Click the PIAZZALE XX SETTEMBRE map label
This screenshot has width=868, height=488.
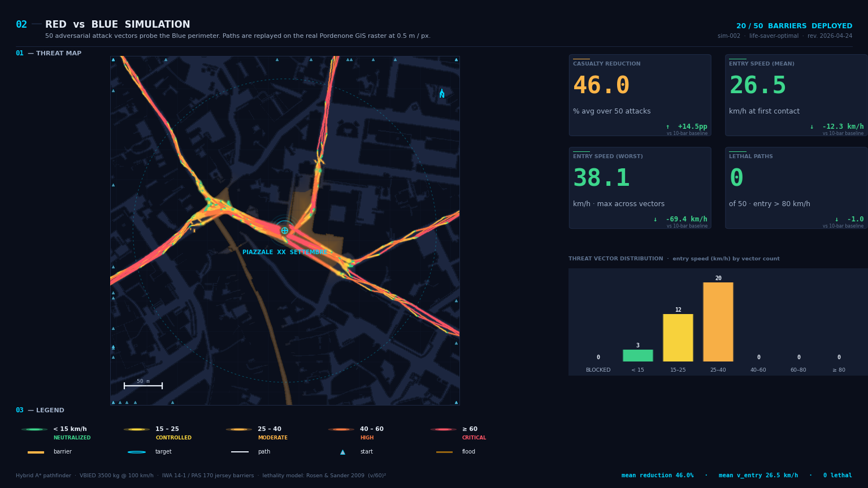pos(285,252)
